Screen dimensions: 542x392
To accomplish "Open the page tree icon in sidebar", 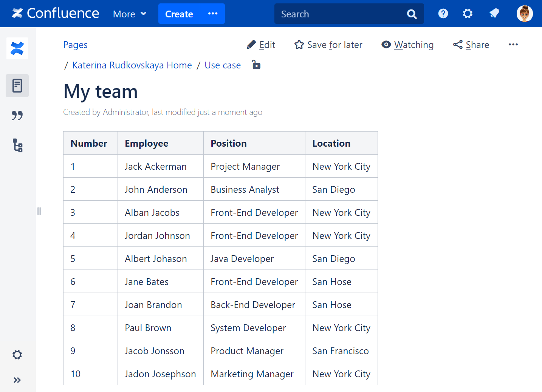I will (17, 145).
